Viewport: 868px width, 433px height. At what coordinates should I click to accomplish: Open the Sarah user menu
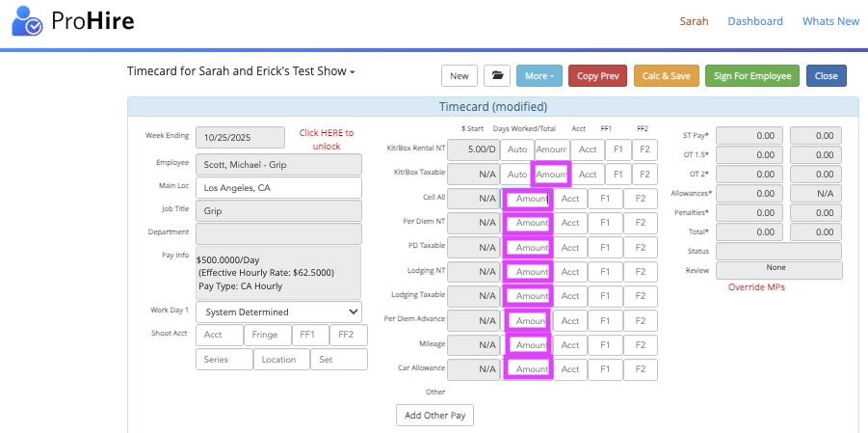point(695,21)
